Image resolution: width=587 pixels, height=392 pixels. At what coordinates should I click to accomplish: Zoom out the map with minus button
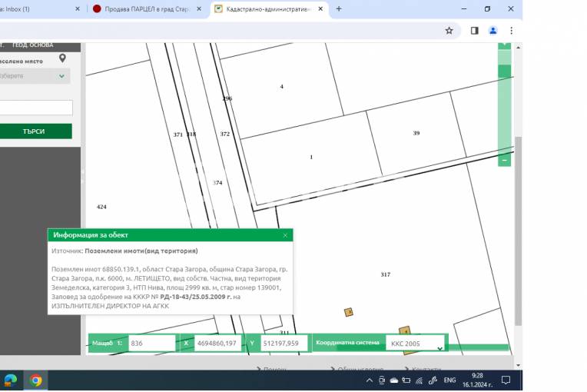(504, 161)
